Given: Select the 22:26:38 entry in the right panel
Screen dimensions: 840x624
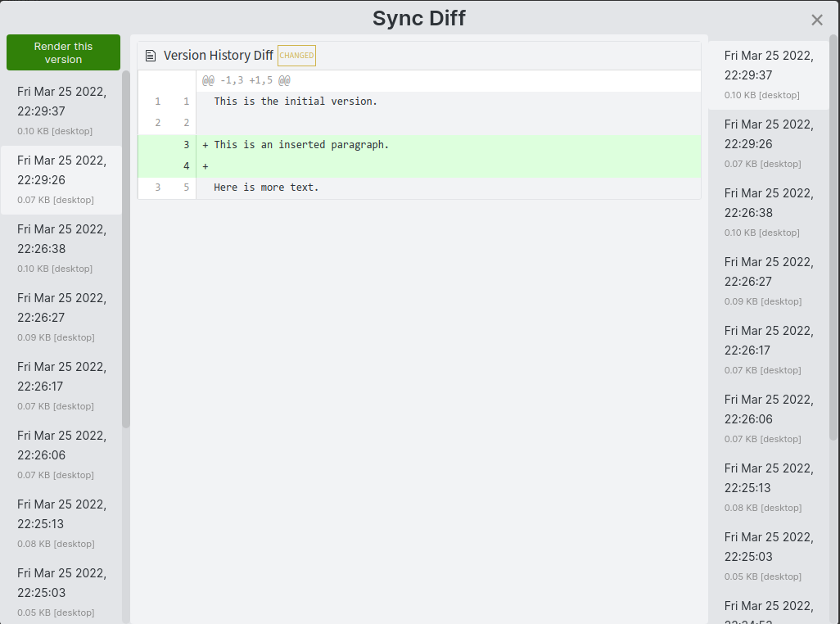Looking at the screenshot, I should pos(768,211).
